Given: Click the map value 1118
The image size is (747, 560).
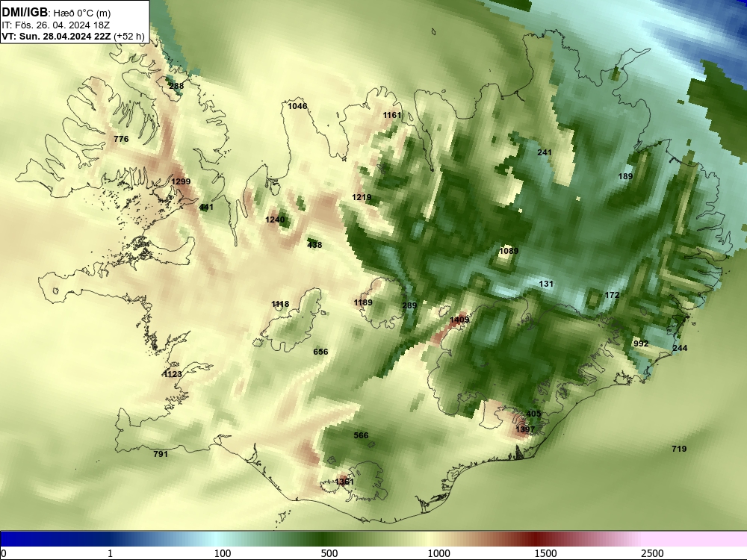Looking at the screenshot, I should (280, 305).
